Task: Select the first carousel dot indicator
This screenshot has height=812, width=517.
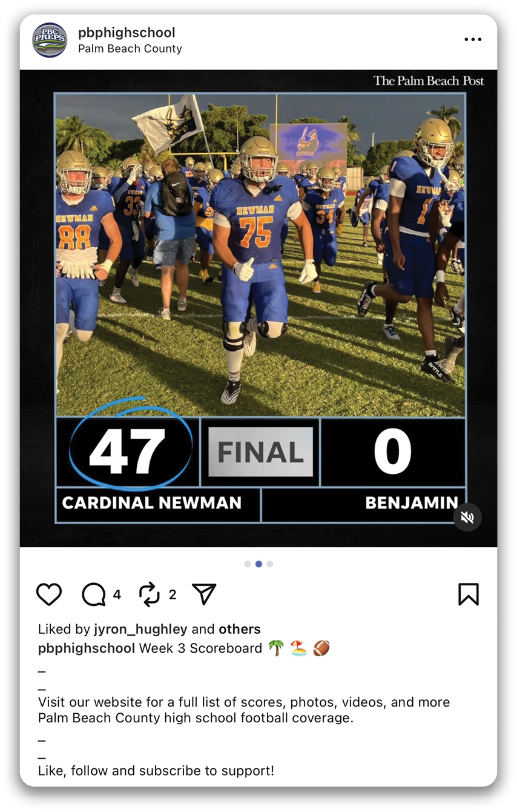Action: (247, 564)
